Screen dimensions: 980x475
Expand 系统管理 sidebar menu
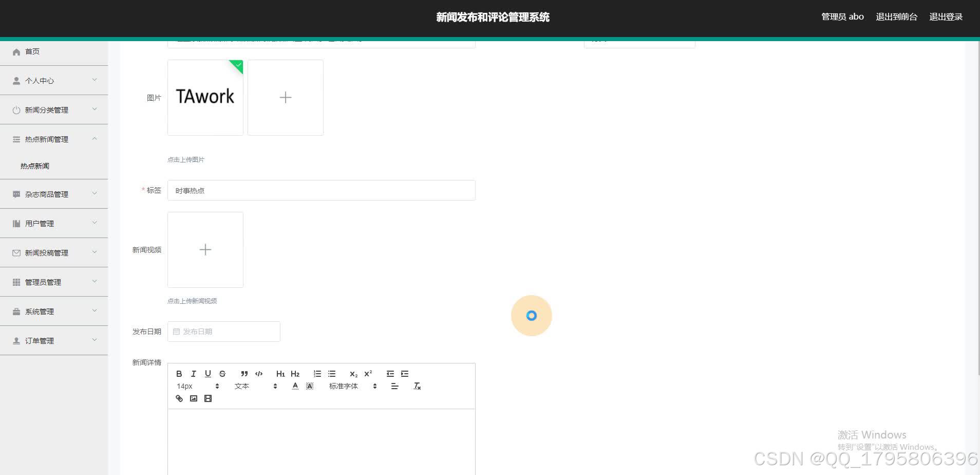(x=54, y=312)
